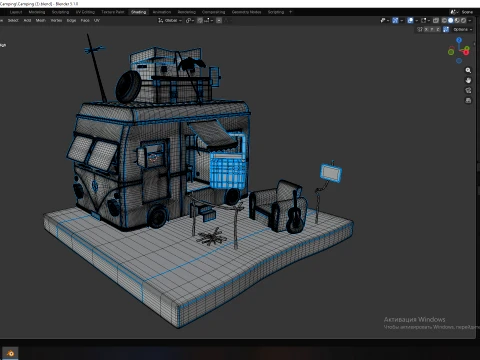The width and height of the screenshot is (480, 360).
Task: Switch to the Layout workspace tab
Action: point(16,12)
